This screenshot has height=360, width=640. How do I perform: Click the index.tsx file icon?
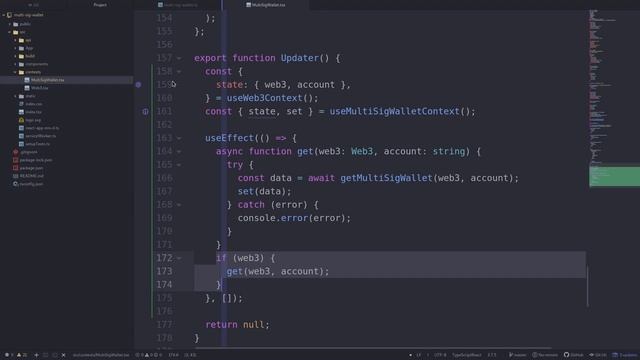coord(21,112)
